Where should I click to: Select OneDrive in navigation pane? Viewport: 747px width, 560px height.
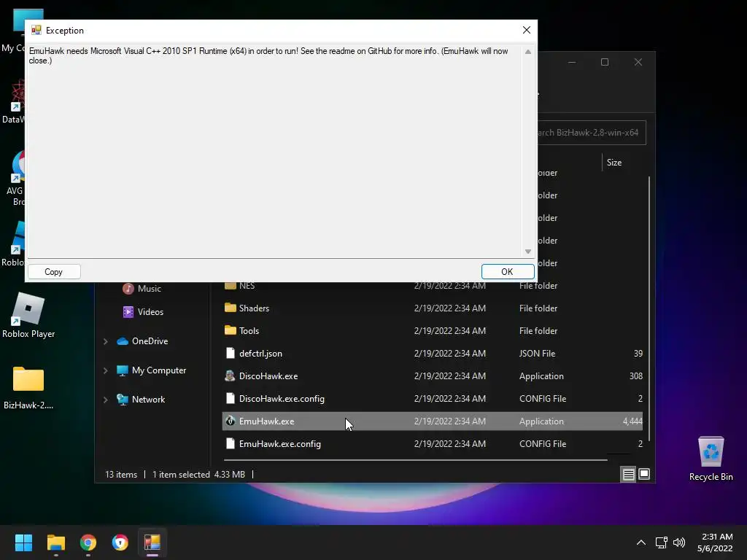(142, 341)
